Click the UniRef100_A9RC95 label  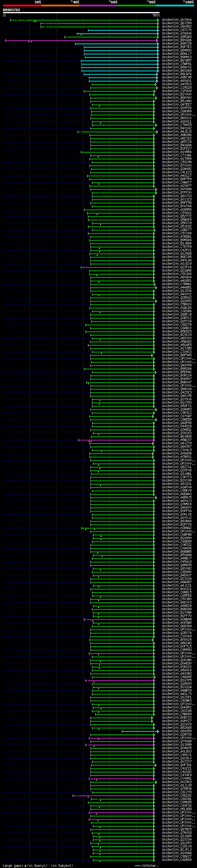click(176, 78)
